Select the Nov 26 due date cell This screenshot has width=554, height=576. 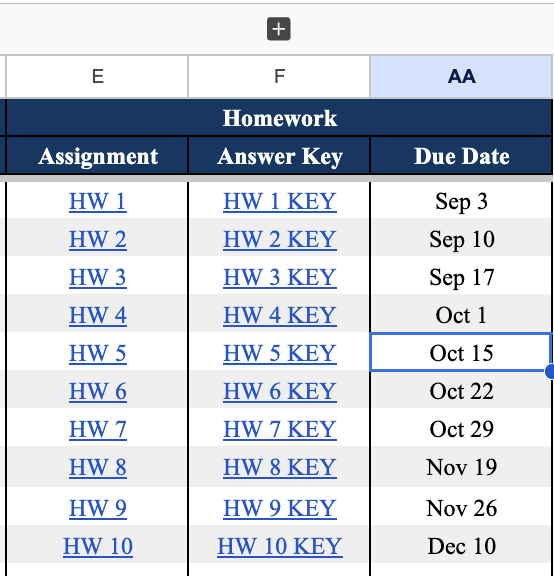point(461,508)
